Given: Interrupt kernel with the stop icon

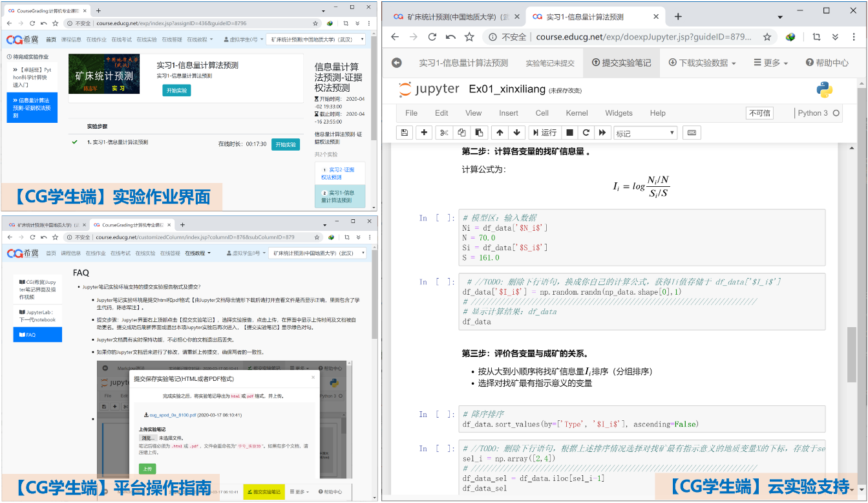Looking at the screenshot, I should [x=569, y=133].
